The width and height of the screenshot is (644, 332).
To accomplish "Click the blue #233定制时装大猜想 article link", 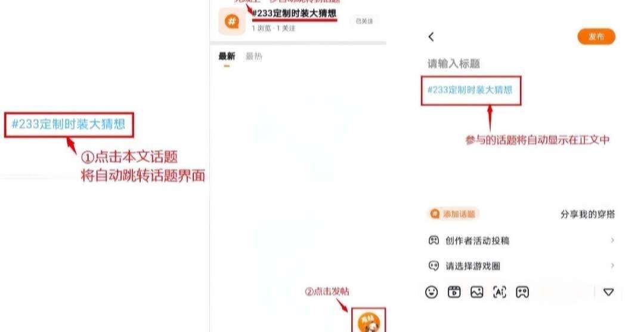I will point(69,124).
